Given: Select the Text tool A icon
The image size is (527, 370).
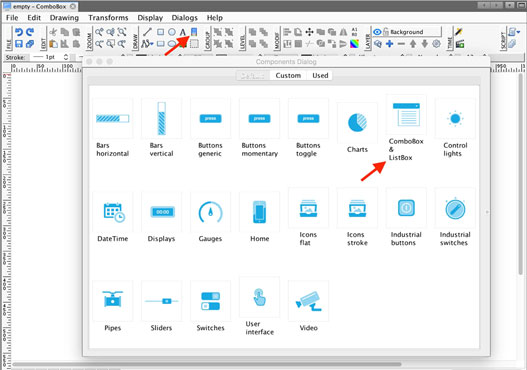Looking at the screenshot, I should [x=183, y=32].
